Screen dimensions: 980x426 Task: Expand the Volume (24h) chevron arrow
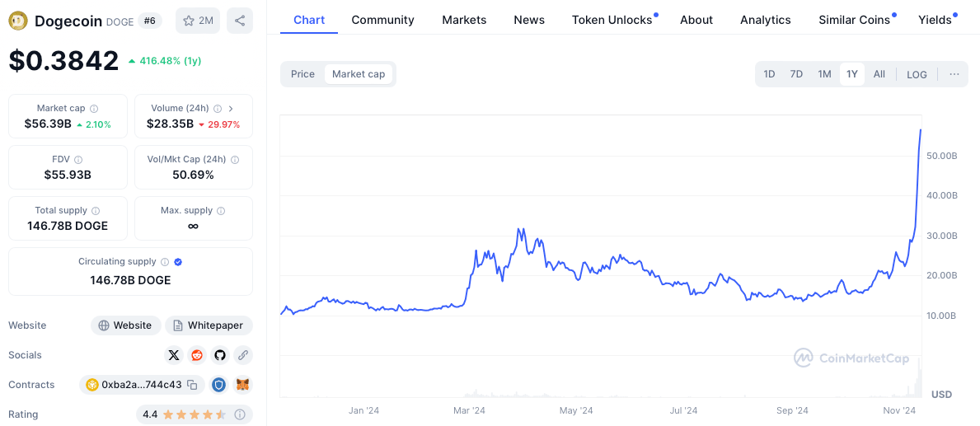click(x=231, y=109)
